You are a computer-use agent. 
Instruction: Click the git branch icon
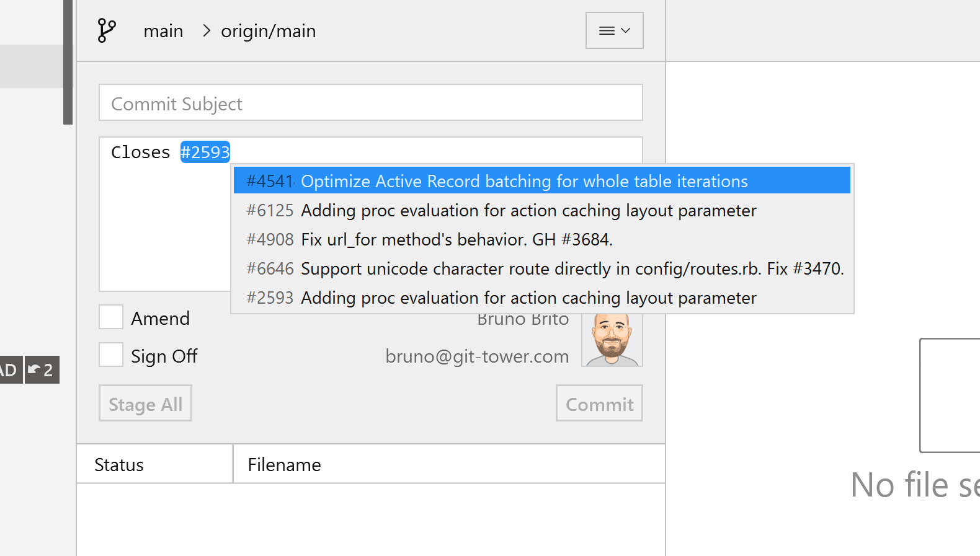coord(106,30)
